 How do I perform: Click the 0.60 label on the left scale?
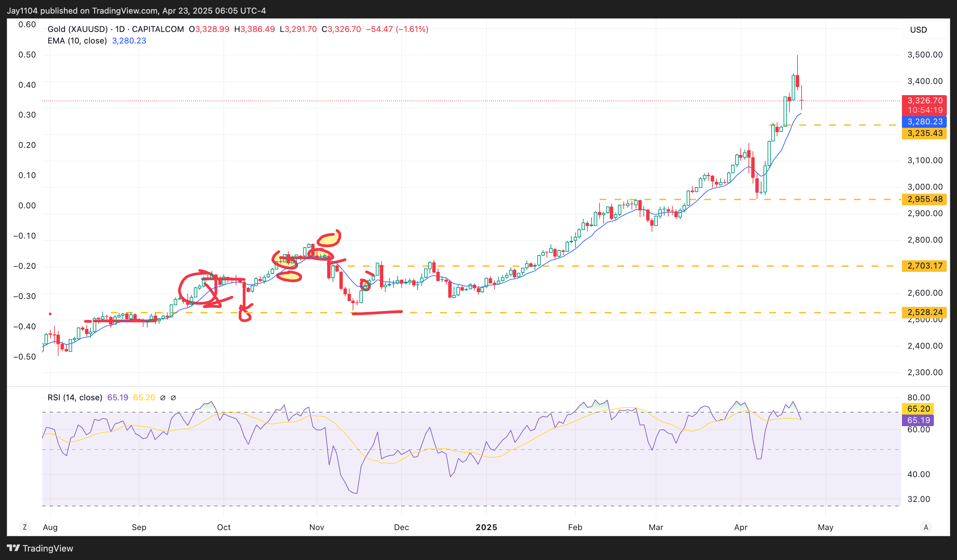(x=27, y=25)
